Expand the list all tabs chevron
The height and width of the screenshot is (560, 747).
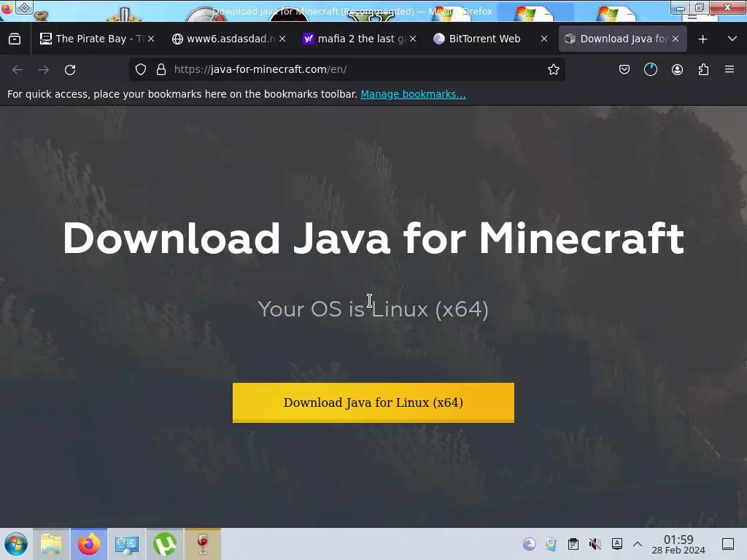[732, 39]
